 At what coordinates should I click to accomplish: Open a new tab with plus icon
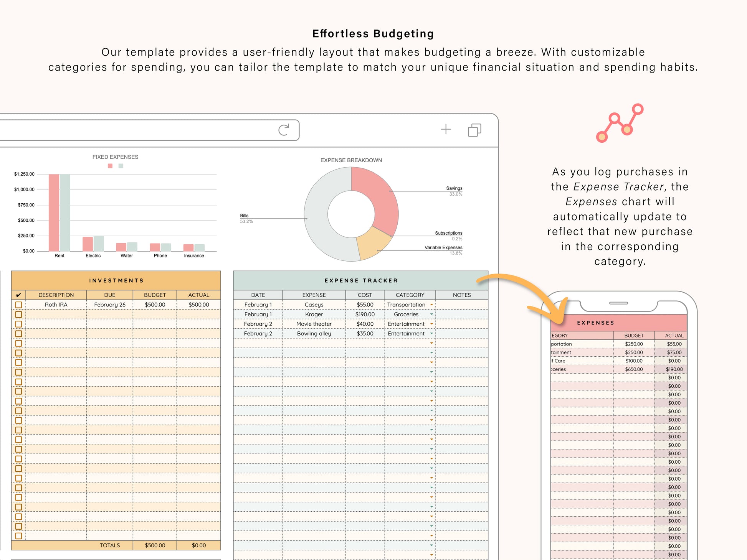(446, 130)
